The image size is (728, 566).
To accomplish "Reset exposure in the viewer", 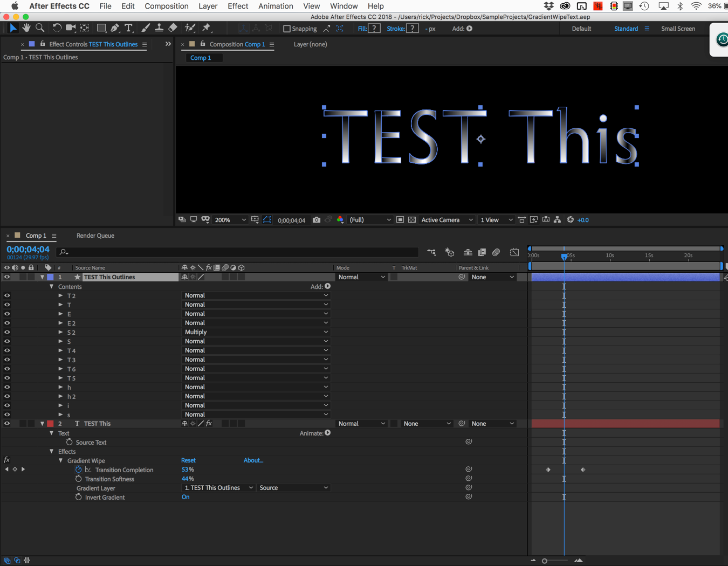I will [571, 220].
